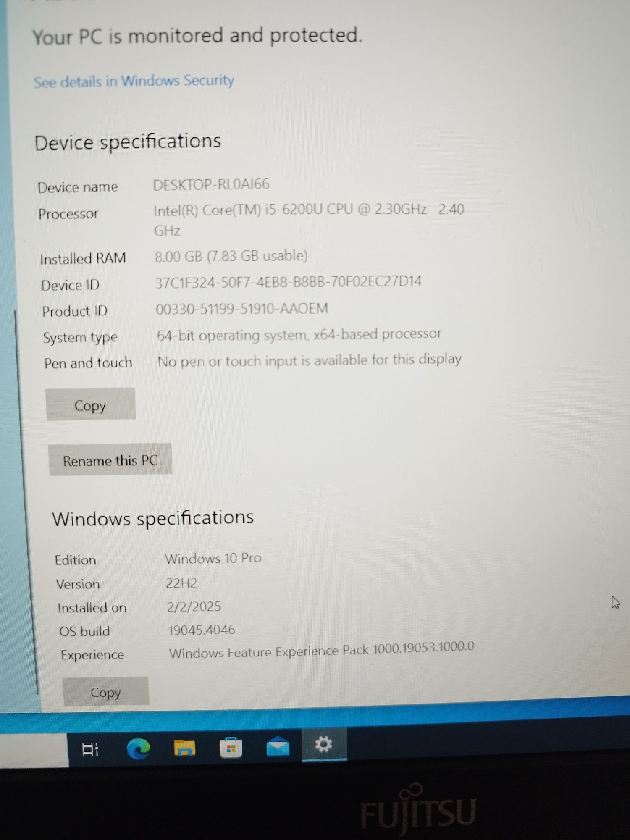Screen dimensions: 630x840
Task: Click the 64-bit operating system text
Action: tap(299, 335)
